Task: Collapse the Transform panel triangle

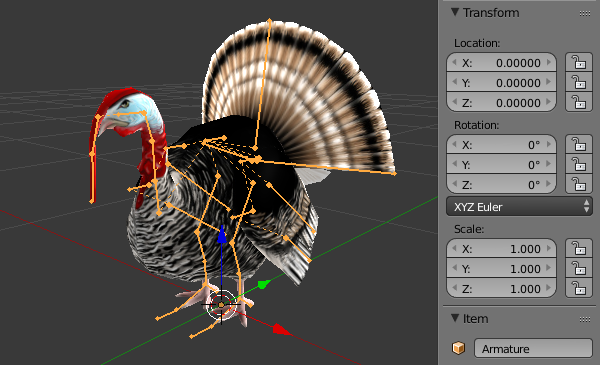Action: coord(455,12)
